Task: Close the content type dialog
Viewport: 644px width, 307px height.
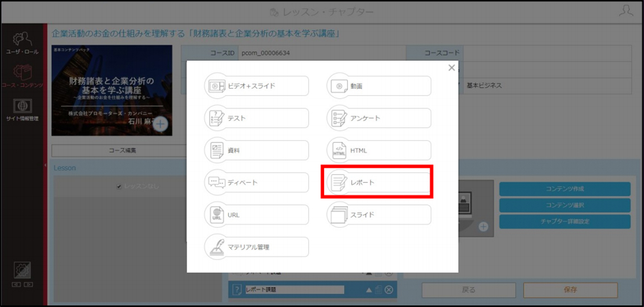Action: [452, 68]
